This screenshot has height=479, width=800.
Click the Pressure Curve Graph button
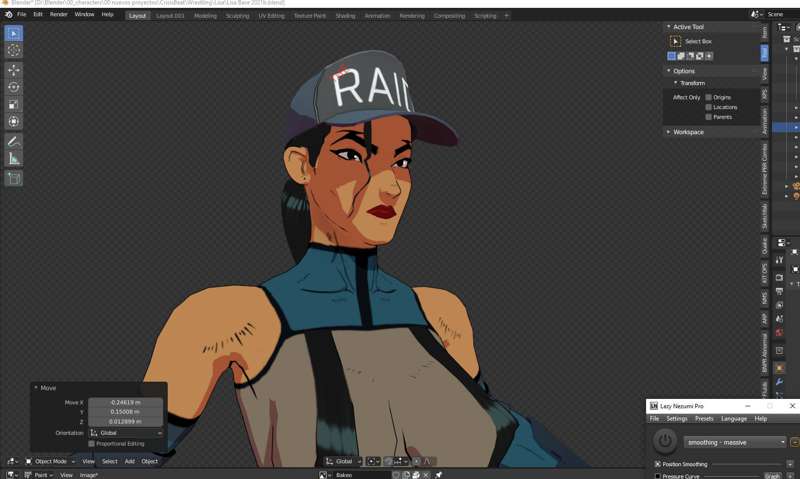pyautogui.click(x=772, y=476)
